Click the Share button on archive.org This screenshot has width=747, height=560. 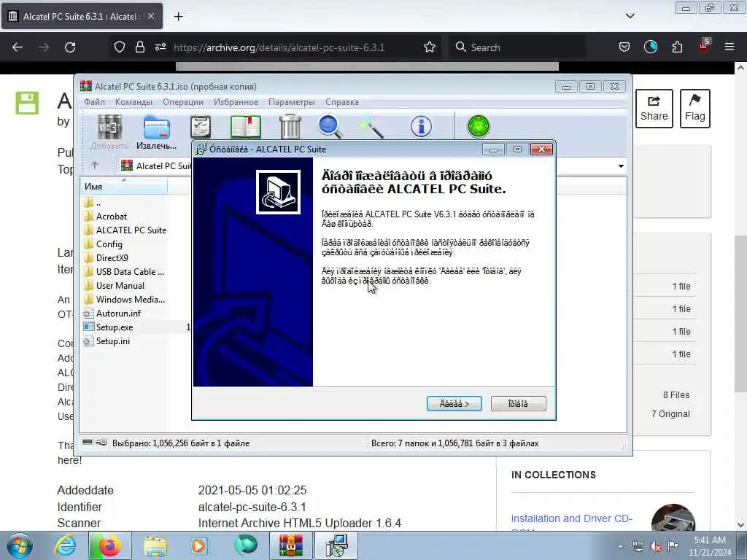pyautogui.click(x=654, y=109)
